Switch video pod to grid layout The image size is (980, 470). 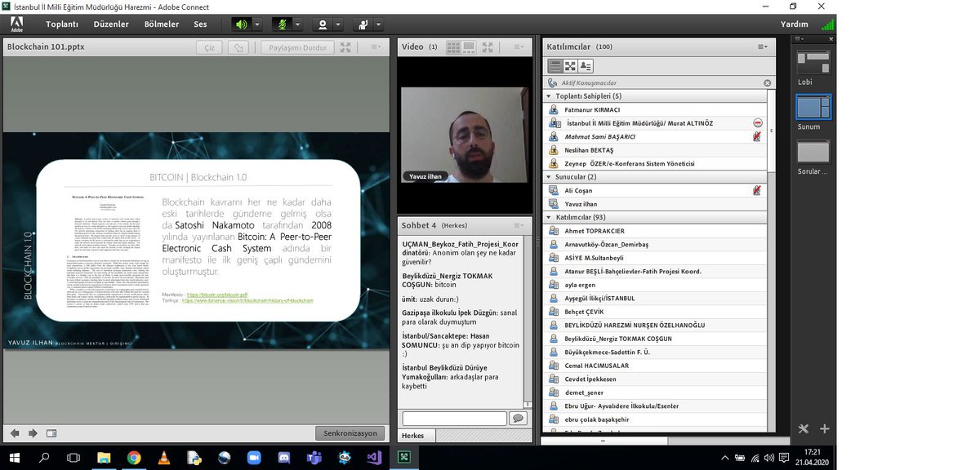pos(453,47)
